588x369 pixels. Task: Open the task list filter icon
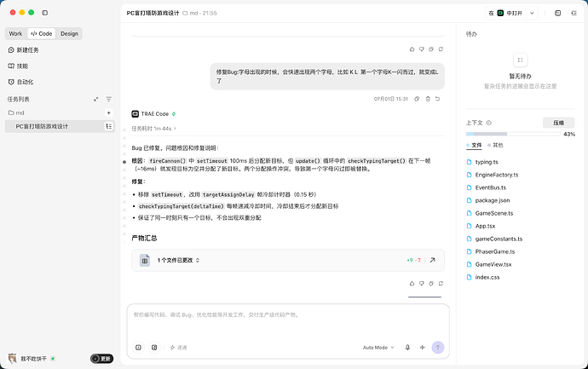click(x=109, y=100)
